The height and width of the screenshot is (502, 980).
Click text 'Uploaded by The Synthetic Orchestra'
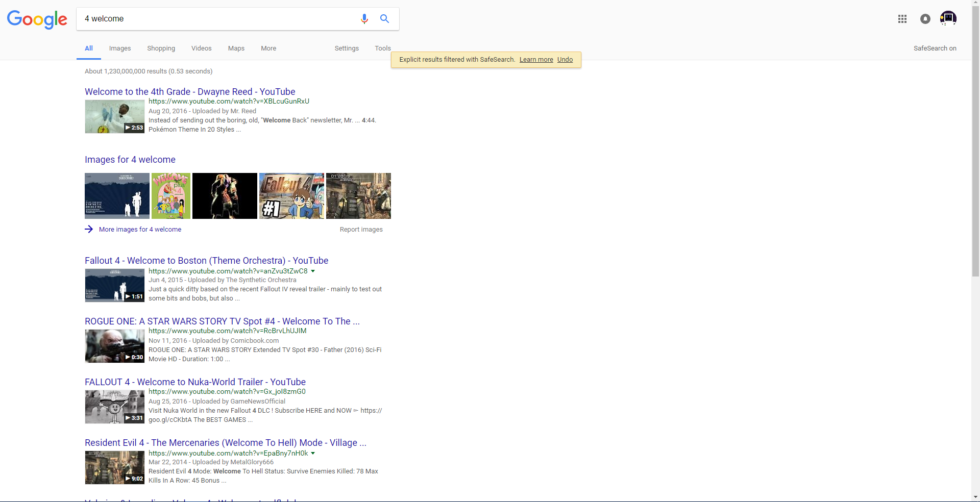click(242, 280)
